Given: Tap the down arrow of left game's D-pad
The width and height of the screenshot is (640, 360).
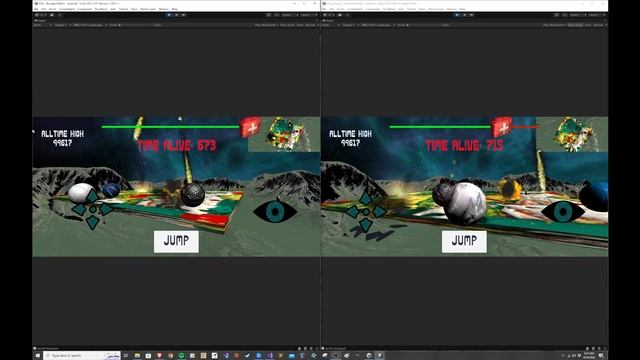Looking at the screenshot, I should tap(93, 222).
